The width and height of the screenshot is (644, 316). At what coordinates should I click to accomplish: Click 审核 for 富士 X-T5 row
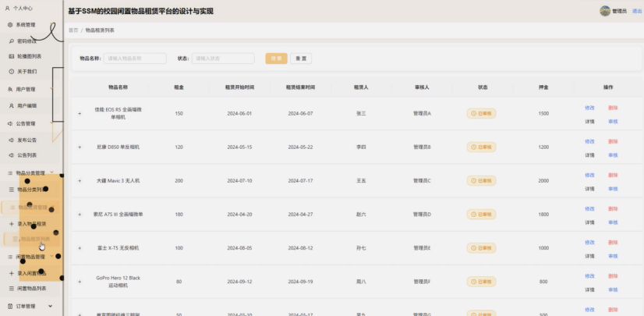tap(613, 257)
